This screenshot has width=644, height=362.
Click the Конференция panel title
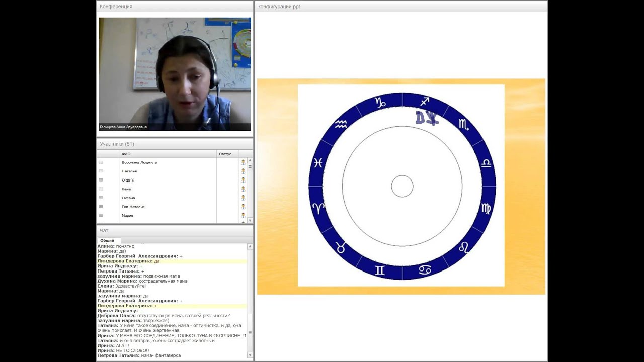[116, 7]
